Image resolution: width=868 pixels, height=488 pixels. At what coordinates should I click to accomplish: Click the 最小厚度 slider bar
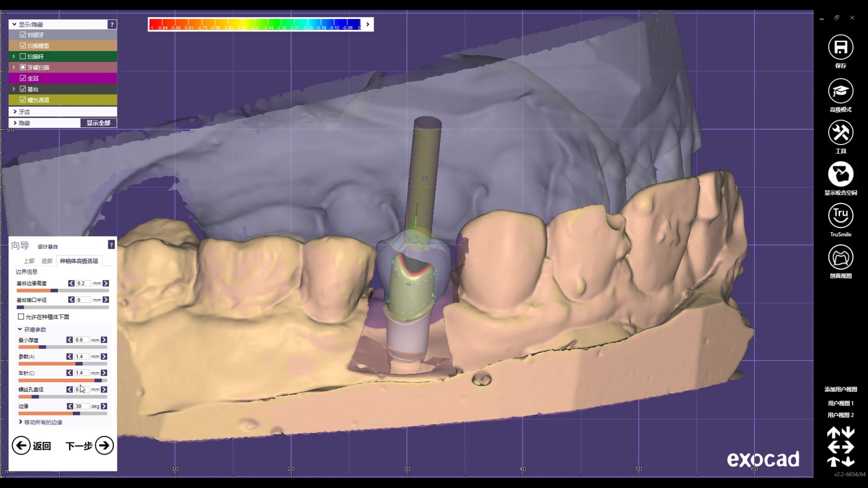(62, 347)
